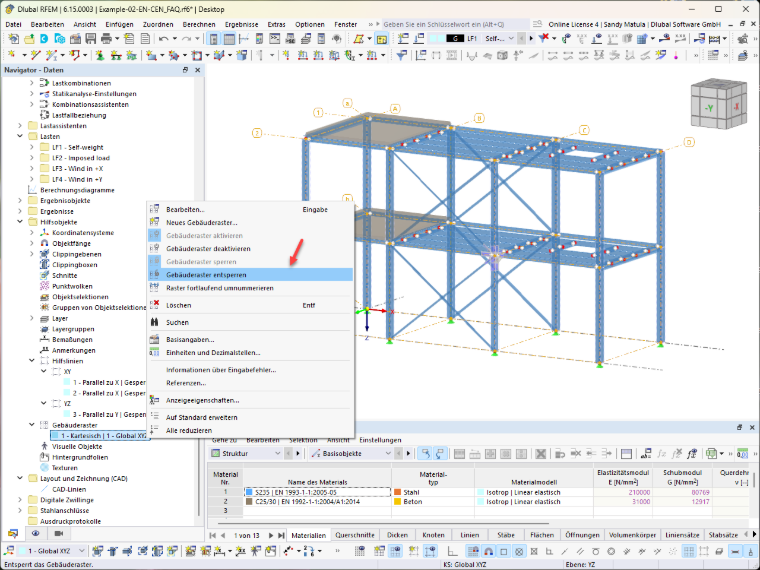This screenshot has height=570, width=760.
Task: Jump to last table page
Action: click(x=281, y=535)
